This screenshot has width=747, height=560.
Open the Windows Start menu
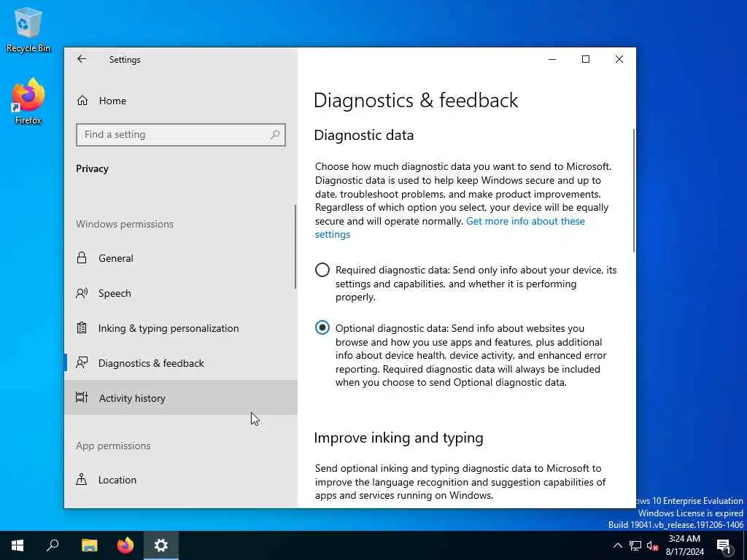[18, 545]
